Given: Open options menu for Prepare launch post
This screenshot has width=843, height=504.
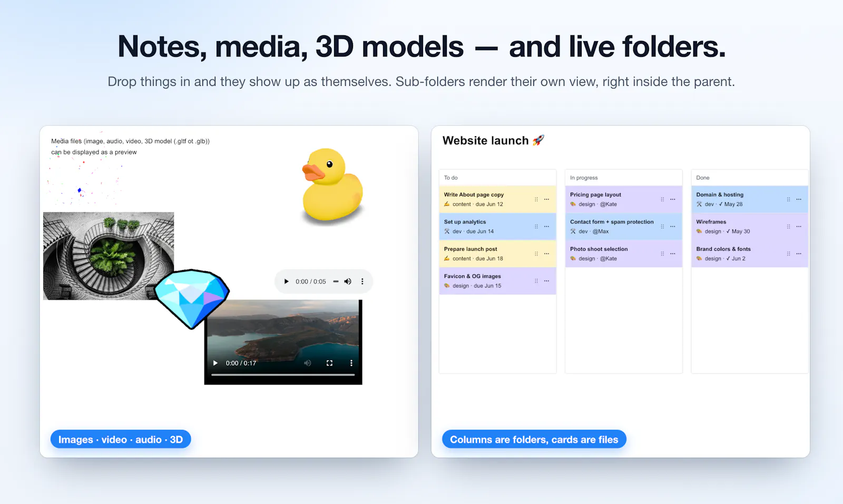Looking at the screenshot, I should click(547, 254).
